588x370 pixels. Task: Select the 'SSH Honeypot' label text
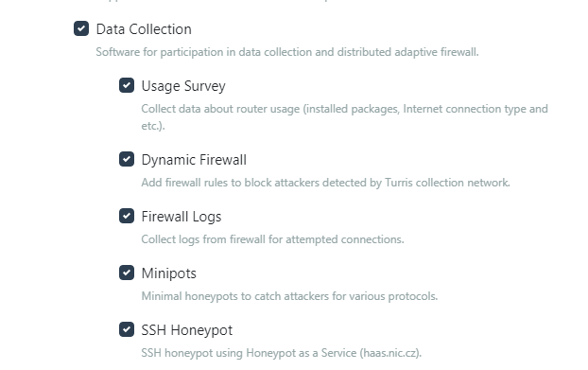[x=187, y=330]
